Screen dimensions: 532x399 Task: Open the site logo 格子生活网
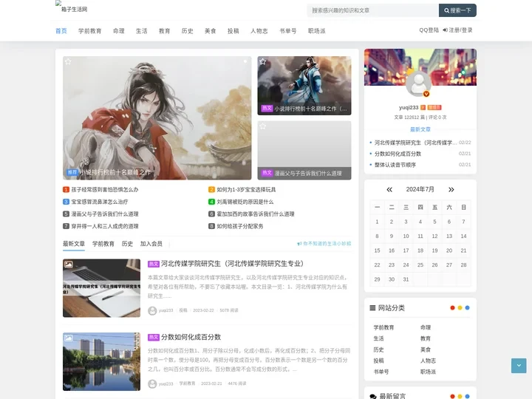click(72, 7)
